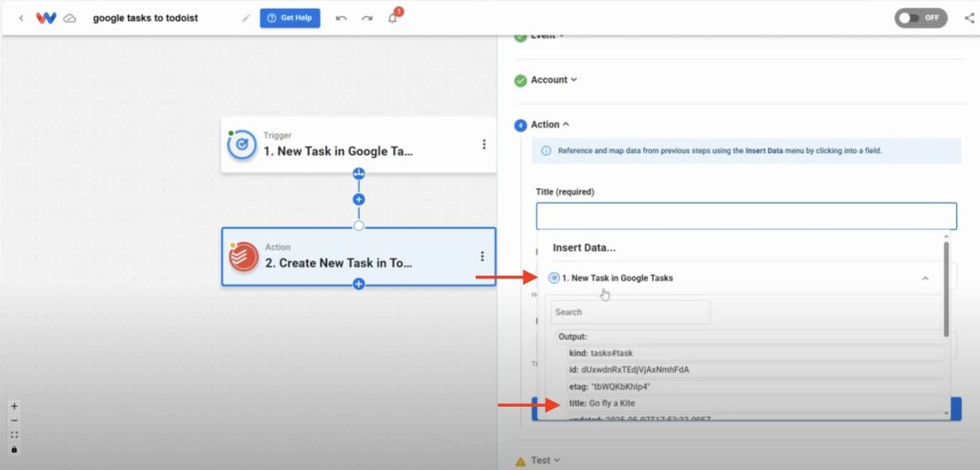Zoom in the canvas
This screenshot has height=470, width=980.
pyautogui.click(x=14, y=406)
